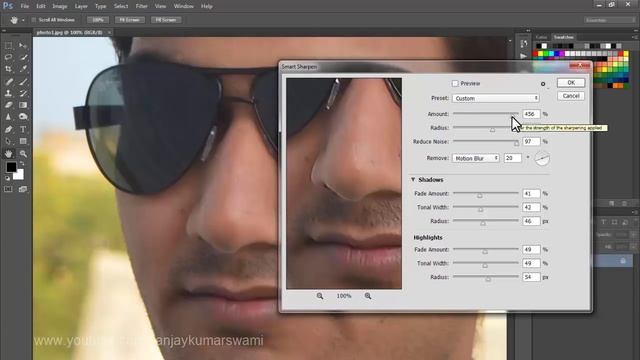Switch to the Swatches panel tab

tap(564, 37)
